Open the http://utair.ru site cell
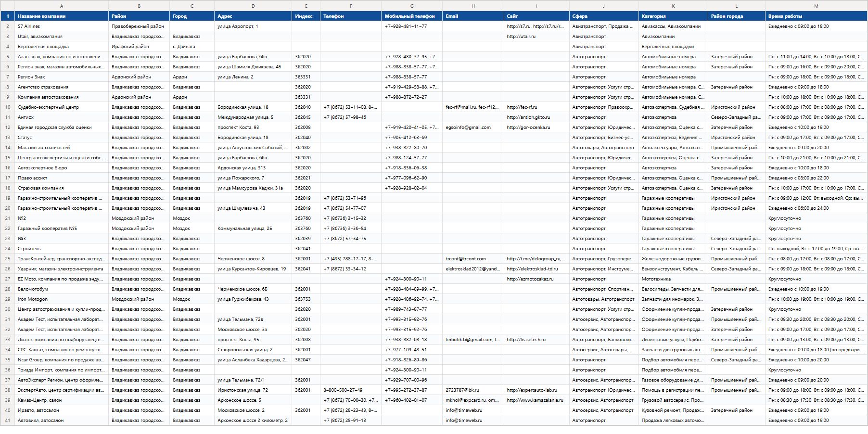 tap(536, 37)
